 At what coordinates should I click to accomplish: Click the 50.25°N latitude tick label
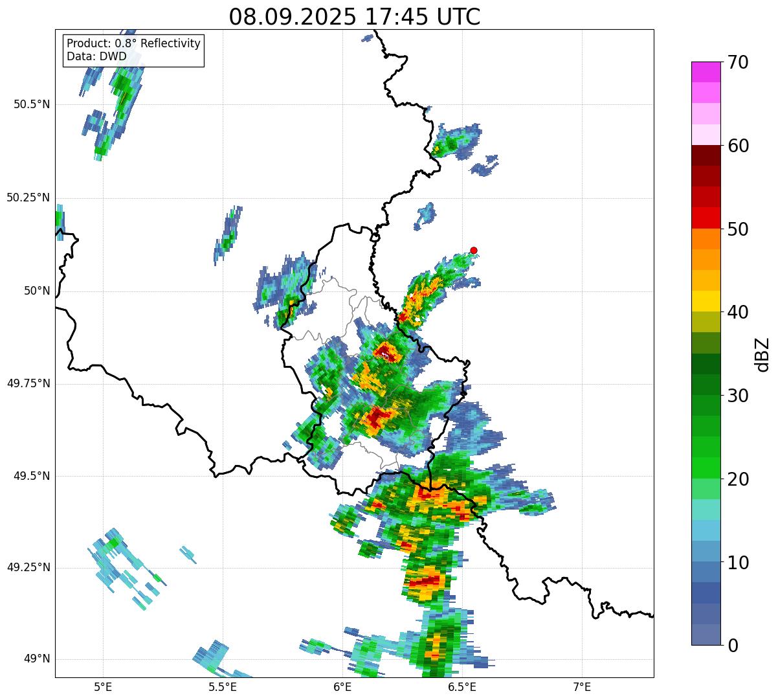pyautogui.click(x=28, y=198)
